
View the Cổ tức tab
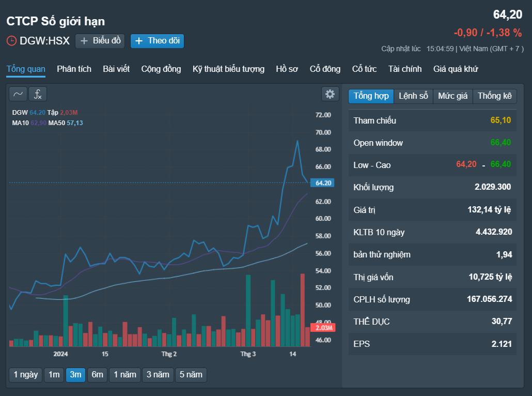(364, 69)
